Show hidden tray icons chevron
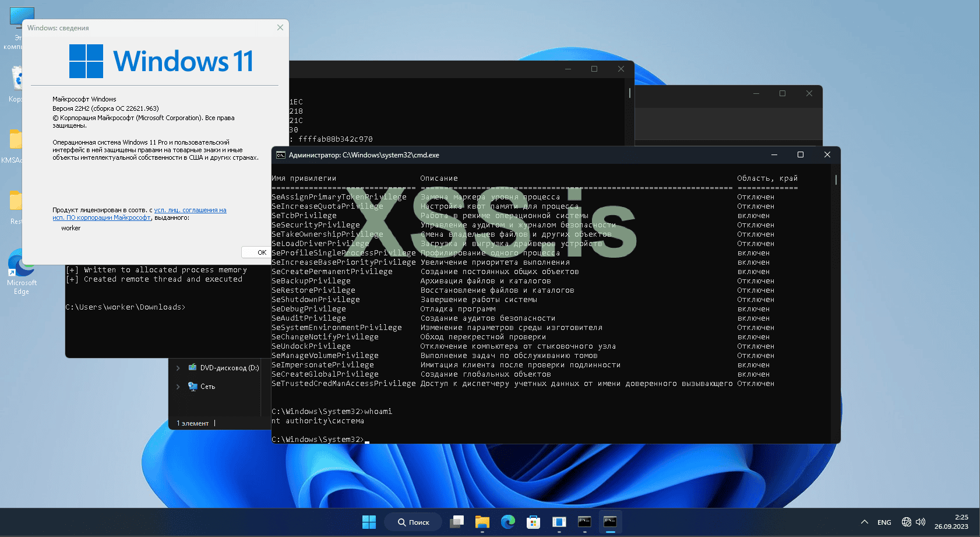This screenshot has height=537, width=980. coord(865,522)
